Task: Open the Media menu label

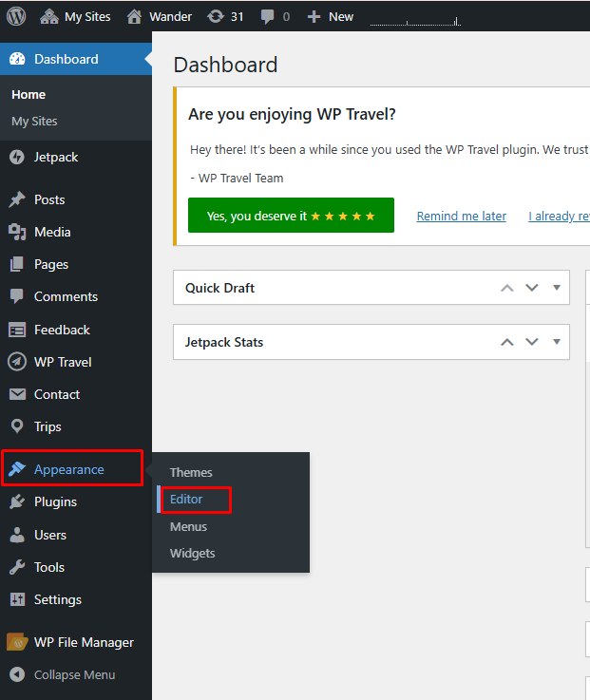Action: 52,232
